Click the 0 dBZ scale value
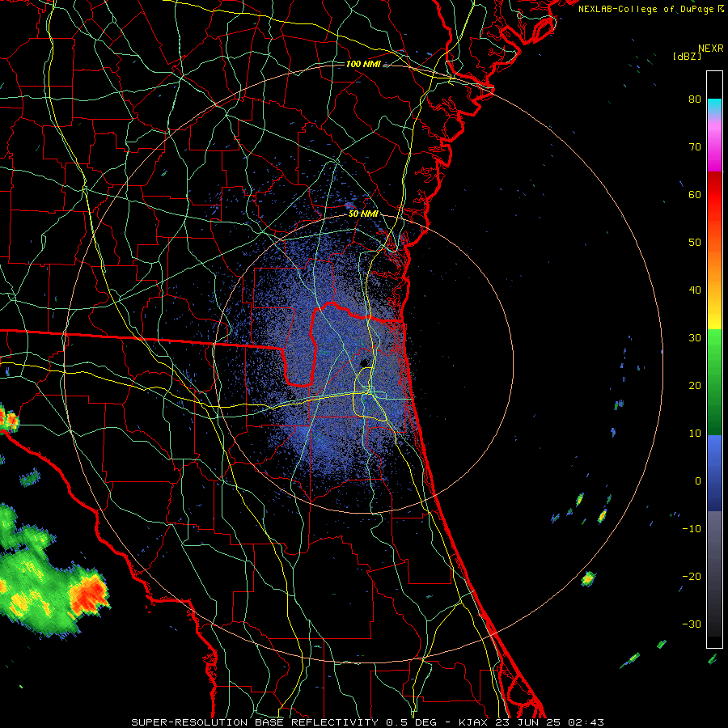Image resolution: width=728 pixels, height=728 pixels. point(698,481)
